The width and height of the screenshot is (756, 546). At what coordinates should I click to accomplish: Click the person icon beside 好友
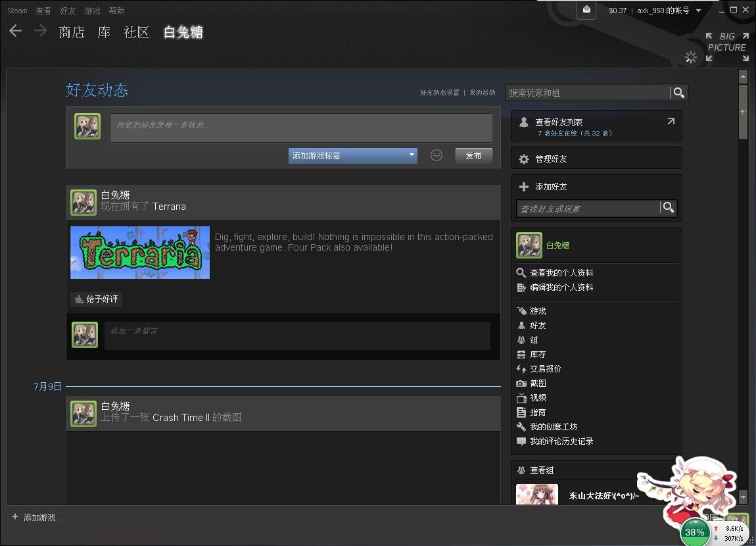pyautogui.click(x=521, y=326)
